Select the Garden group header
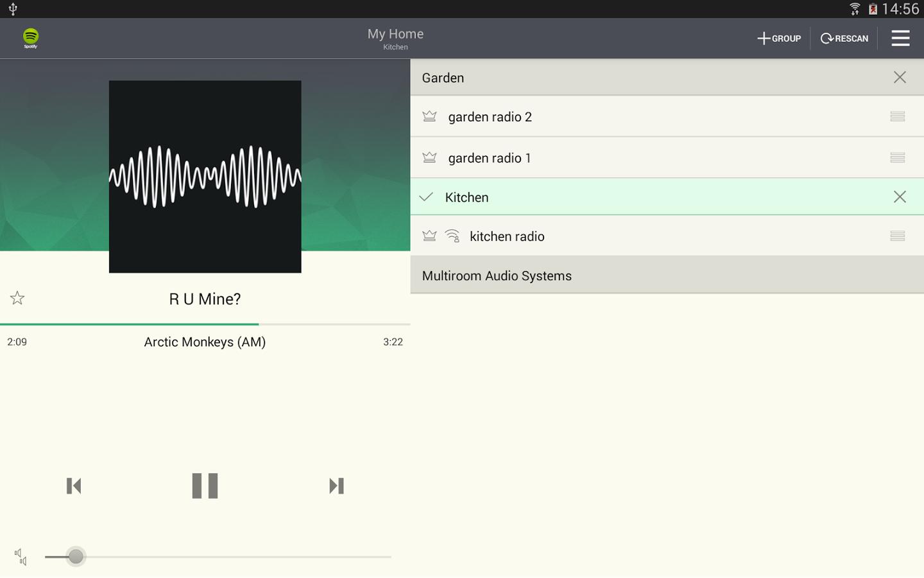Screen dimensions: 924x578 [667, 78]
